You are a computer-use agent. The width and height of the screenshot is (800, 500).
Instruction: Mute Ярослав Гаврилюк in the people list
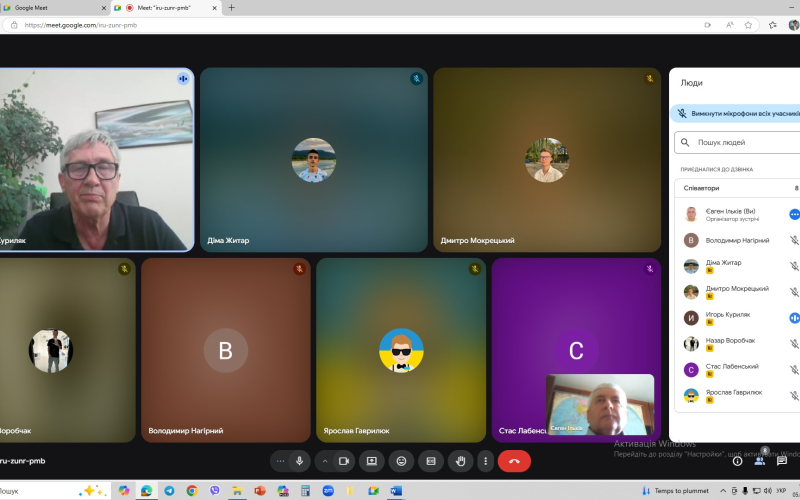794,395
